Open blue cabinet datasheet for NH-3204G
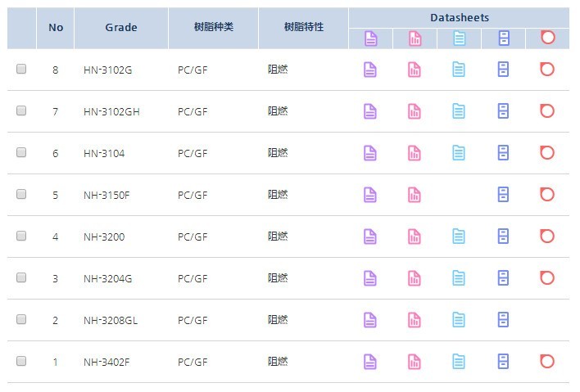 coord(503,278)
